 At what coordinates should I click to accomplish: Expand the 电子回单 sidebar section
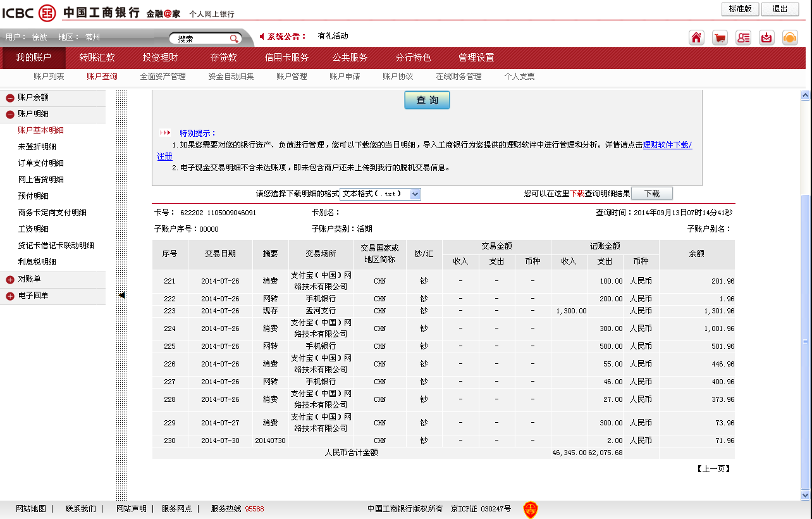coord(10,296)
